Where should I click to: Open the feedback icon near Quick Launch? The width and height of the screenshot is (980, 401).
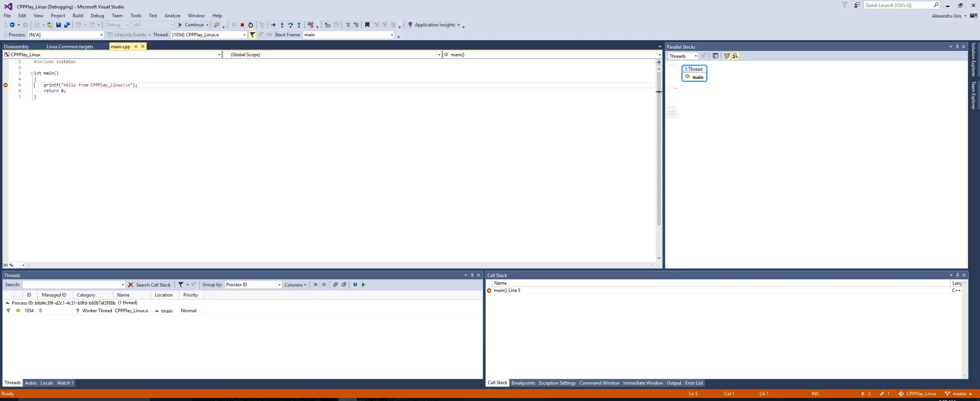(x=857, y=5)
